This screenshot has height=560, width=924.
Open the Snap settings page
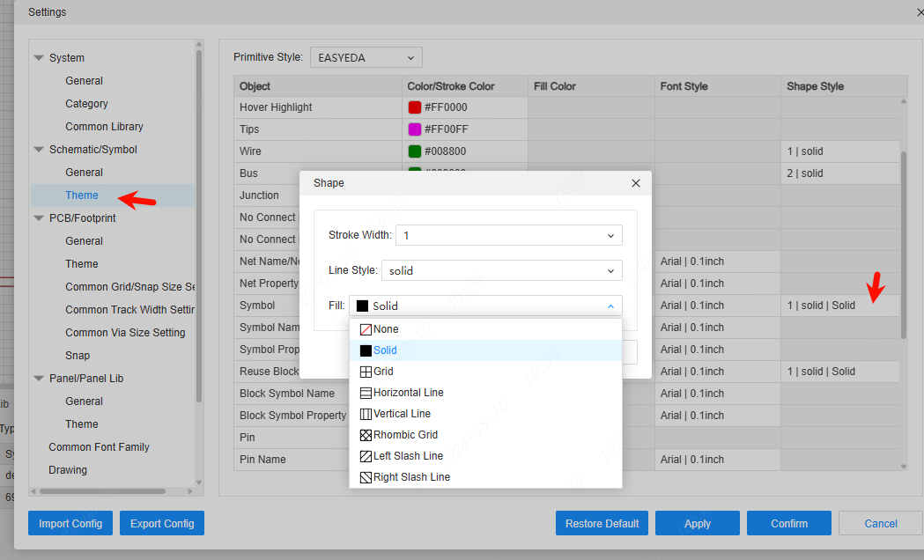point(78,356)
